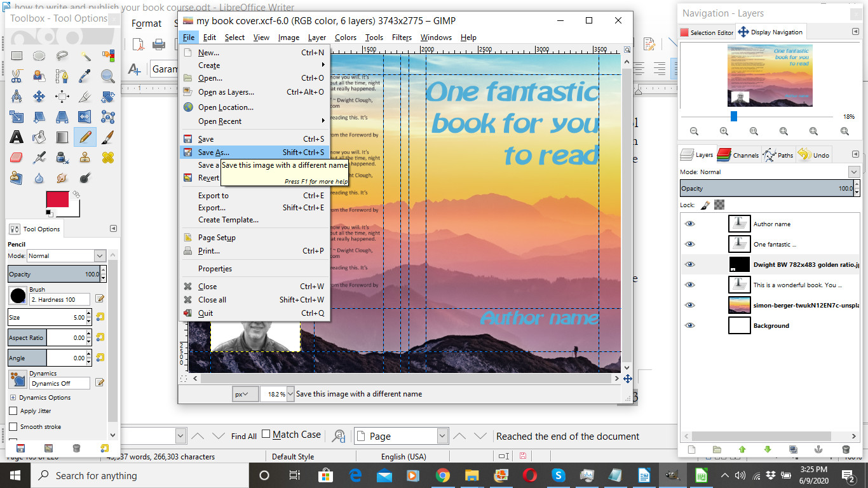Viewport: 868px width, 488px height.
Task: Click the anchor layer icon in Layers panel
Action: [x=820, y=449]
